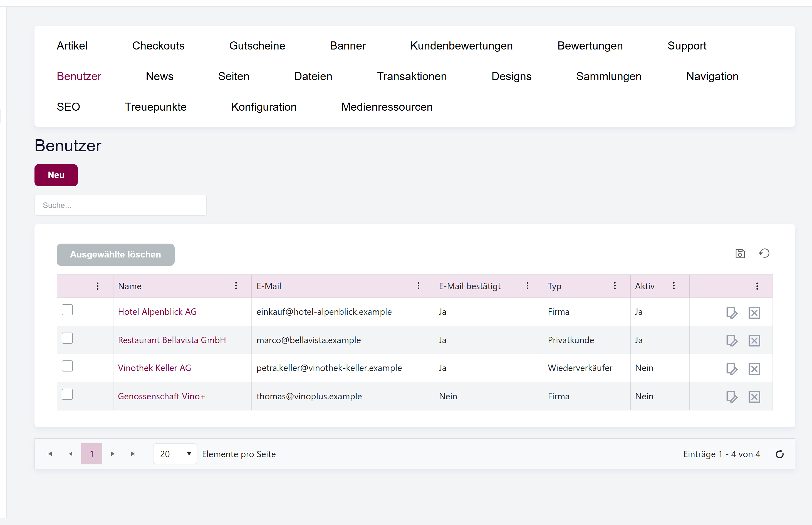Tick the Vinothek Keller AG checkbox
Screen dimensions: 812x525
pyautogui.click(x=67, y=366)
